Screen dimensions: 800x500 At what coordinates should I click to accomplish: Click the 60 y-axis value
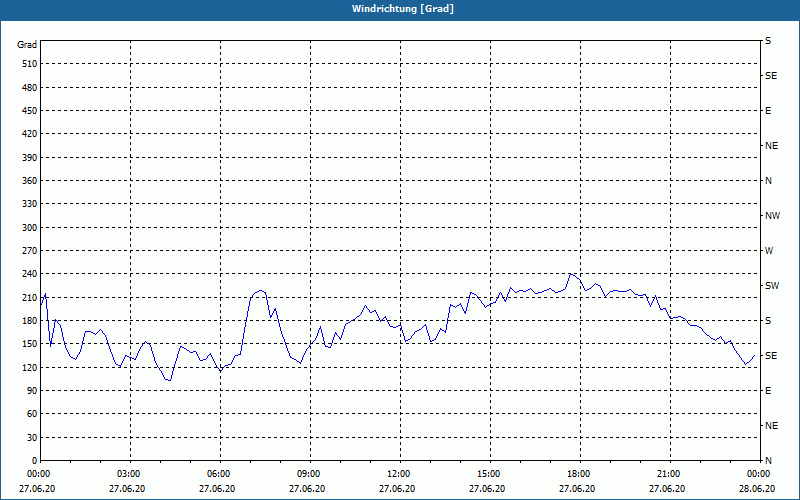coord(32,414)
